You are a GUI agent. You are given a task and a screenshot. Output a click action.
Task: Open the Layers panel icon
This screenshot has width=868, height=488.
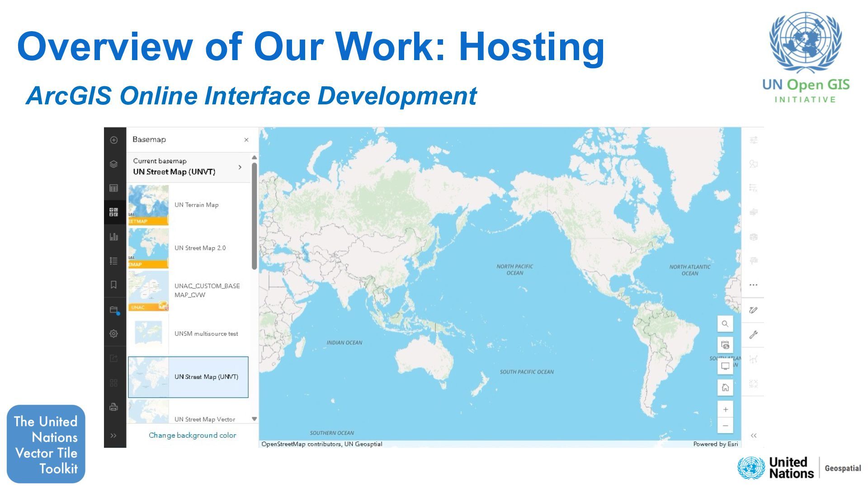coord(114,164)
